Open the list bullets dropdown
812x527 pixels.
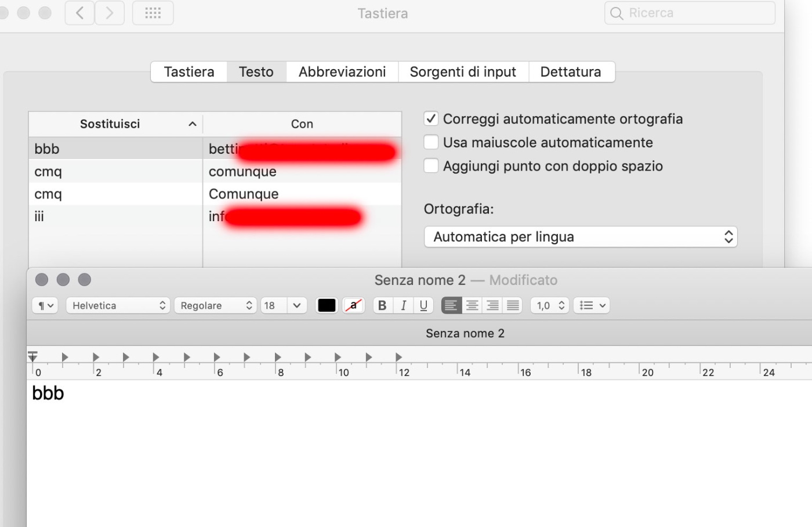[x=592, y=305]
